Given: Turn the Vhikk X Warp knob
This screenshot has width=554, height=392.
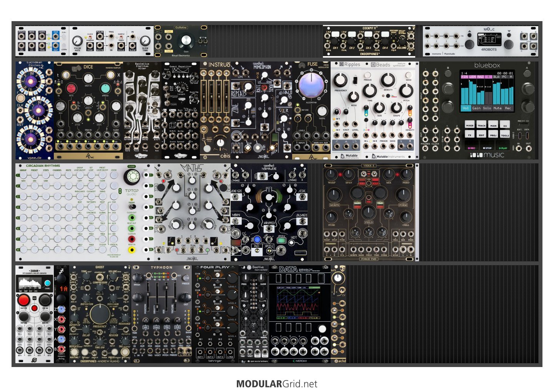Looking at the screenshot, I should click(x=331, y=174).
